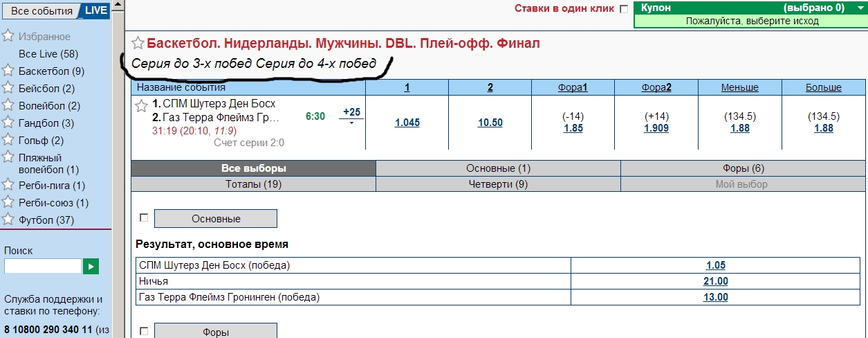Open Избранное favorites list

pyautogui.click(x=45, y=36)
